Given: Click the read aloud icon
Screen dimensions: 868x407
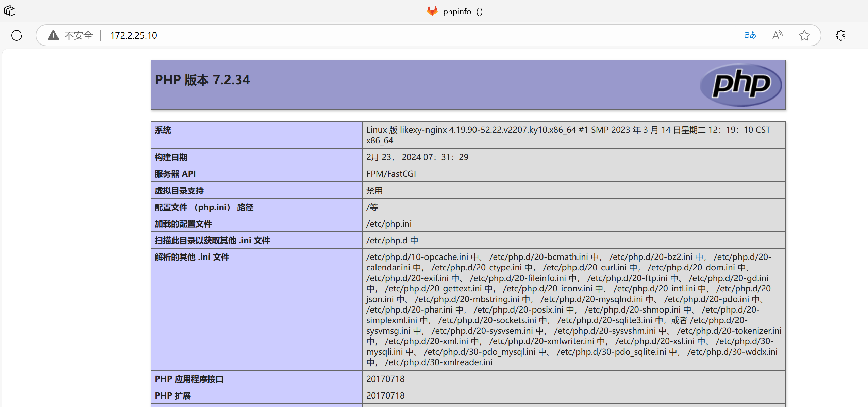Looking at the screenshot, I should (x=777, y=35).
